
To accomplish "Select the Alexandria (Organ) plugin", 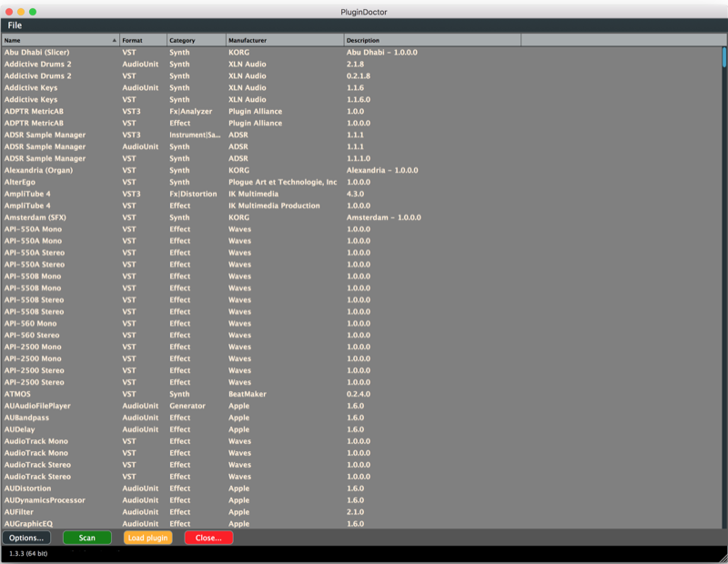I will point(38,170).
